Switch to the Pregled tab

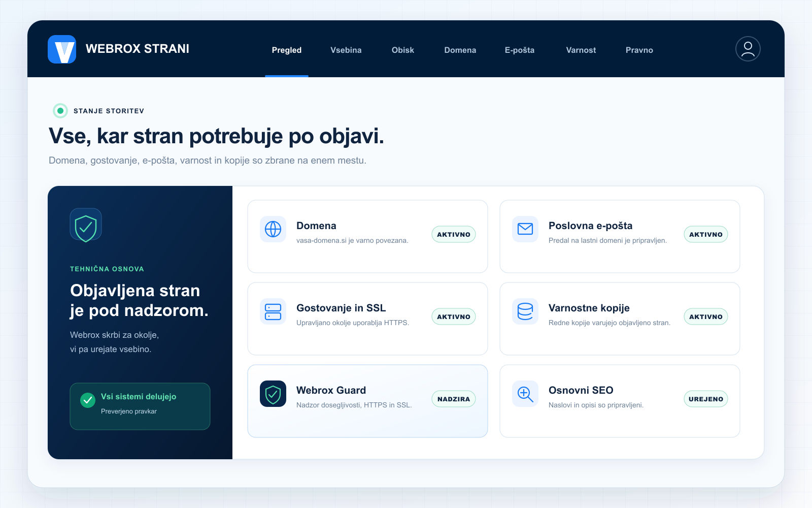click(287, 50)
